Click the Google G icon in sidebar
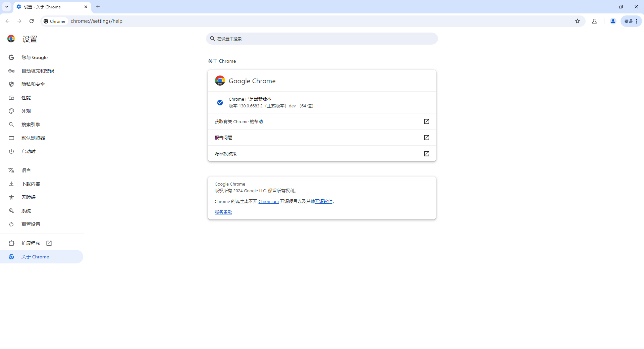This screenshot has width=644, height=349. click(11, 57)
